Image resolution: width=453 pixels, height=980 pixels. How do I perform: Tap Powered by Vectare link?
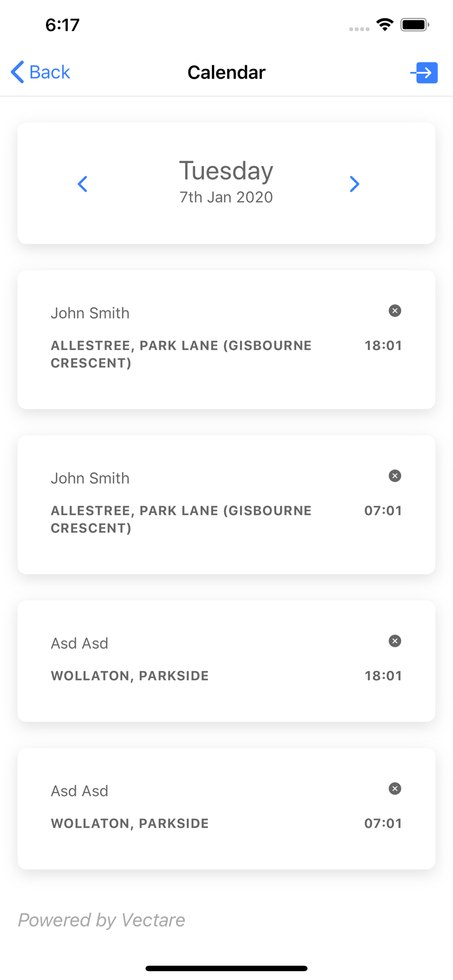click(x=101, y=920)
